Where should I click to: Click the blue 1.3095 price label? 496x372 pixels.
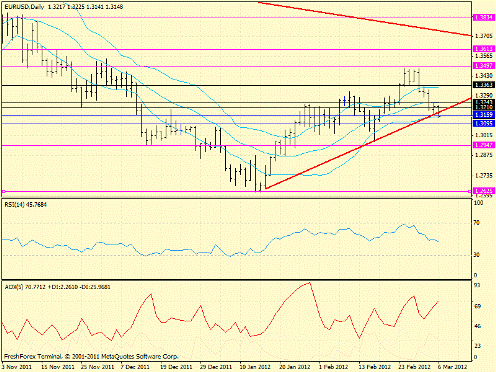[484, 124]
